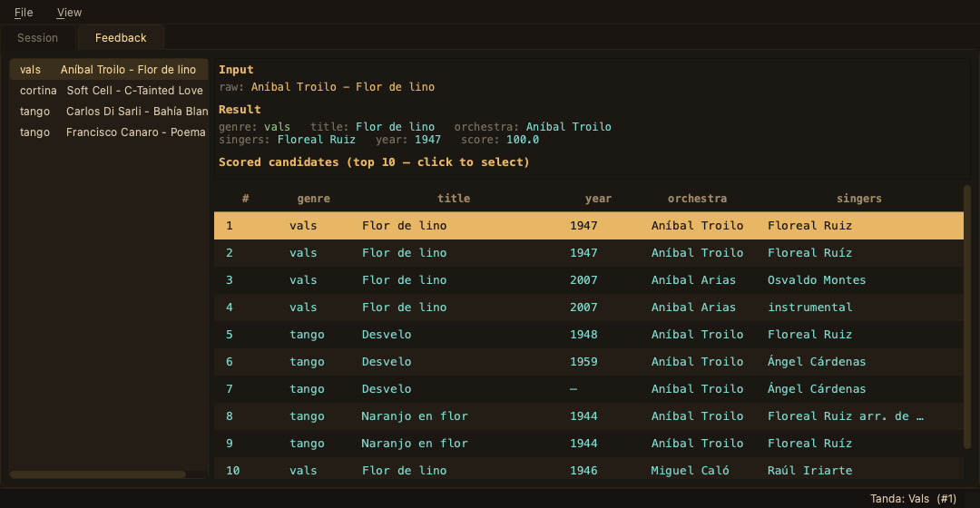Select candidate 4 instrumental Flor de lino

[x=588, y=308]
